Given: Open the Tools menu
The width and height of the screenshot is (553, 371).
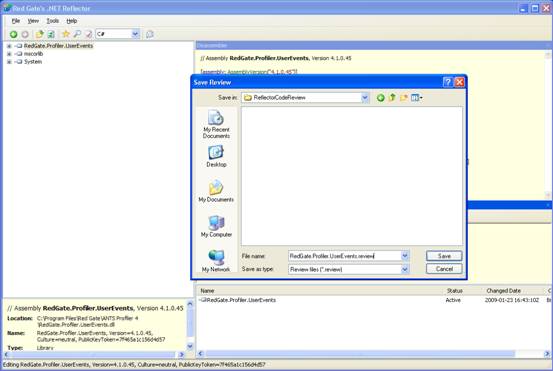Looking at the screenshot, I should pos(53,21).
